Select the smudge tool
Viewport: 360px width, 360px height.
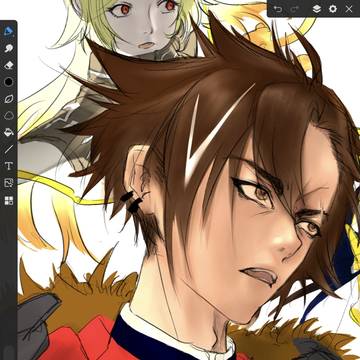point(9,48)
